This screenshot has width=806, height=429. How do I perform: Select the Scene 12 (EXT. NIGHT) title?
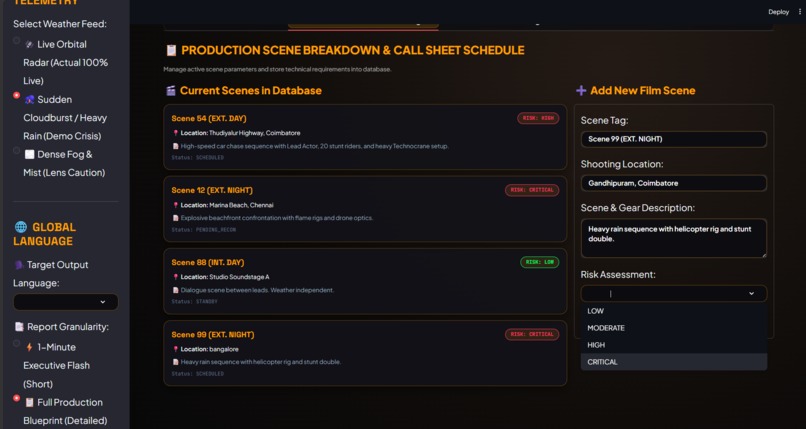click(212, 191)
